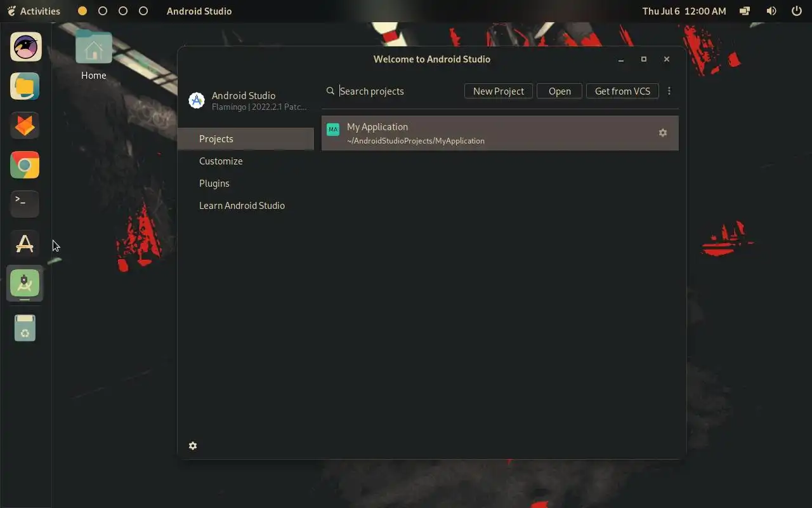Open the Home folder on desktop
The width and height of the screenshot is (812, 508).
[93, 55]
